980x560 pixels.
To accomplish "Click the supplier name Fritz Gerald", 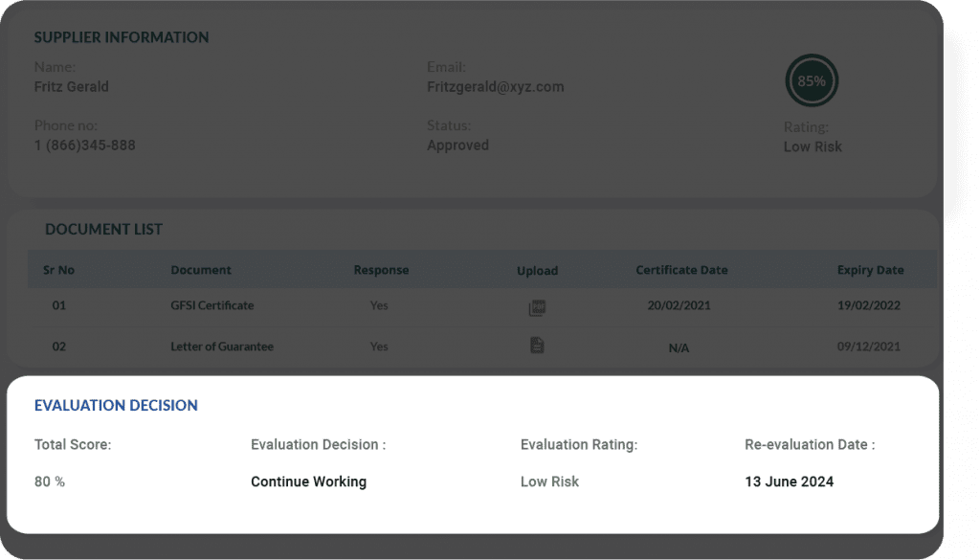I will (x=72, y=87).
